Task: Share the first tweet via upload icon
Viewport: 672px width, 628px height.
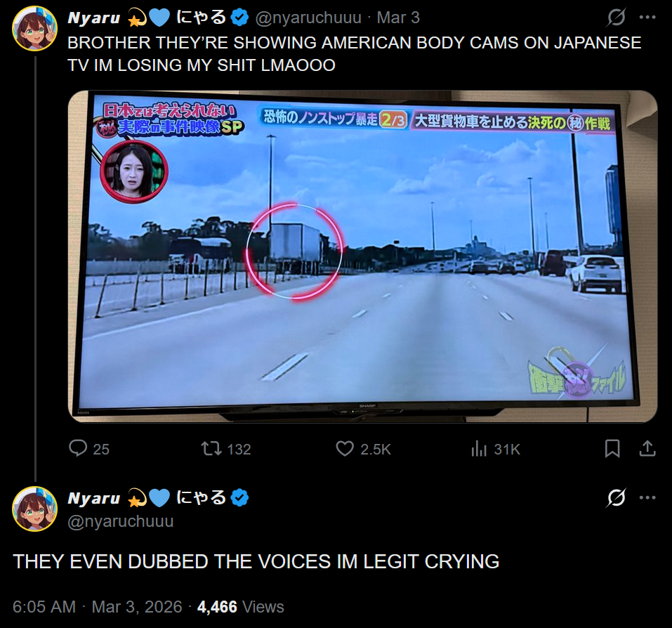Action: (647, 449)
